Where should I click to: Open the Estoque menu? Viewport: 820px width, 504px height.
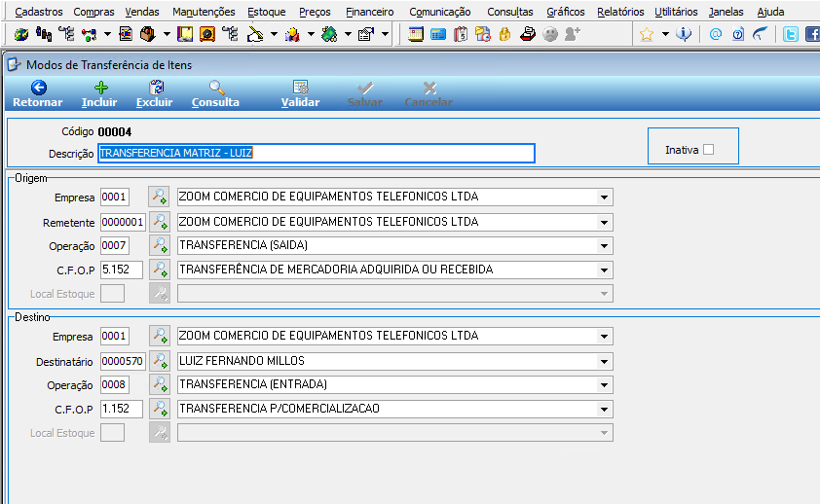tap(267, 12)
